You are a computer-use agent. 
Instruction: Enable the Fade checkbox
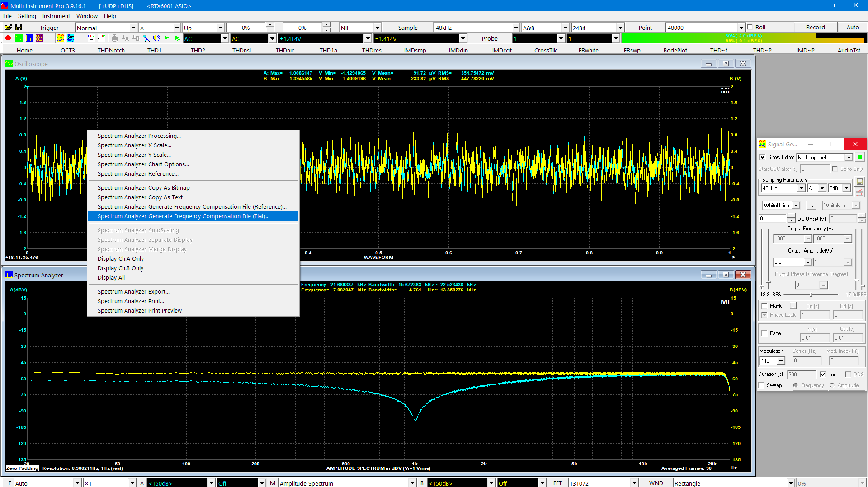click(764, 333)
